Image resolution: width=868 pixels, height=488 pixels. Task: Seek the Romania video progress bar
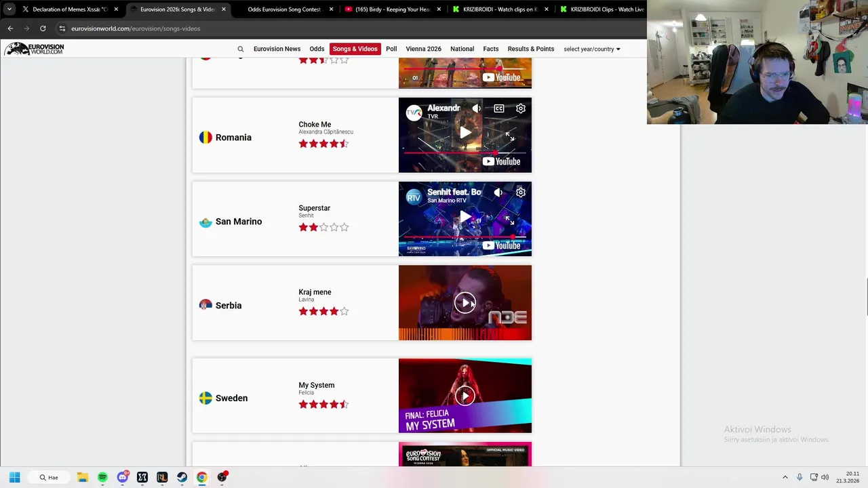(465, 152)
